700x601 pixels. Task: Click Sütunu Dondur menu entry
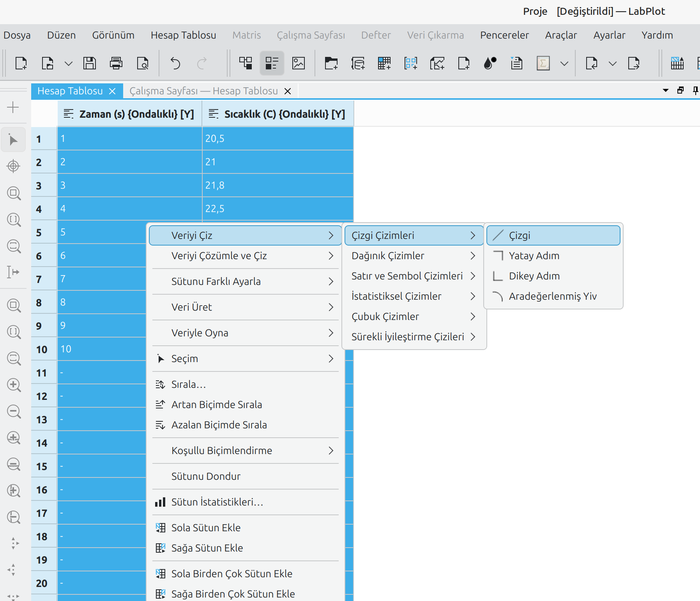[x=245, y=476]
